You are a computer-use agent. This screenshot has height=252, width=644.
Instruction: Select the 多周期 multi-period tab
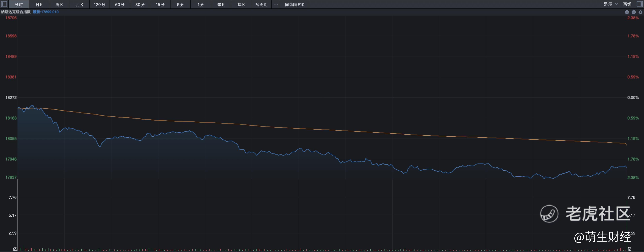pyautogui.click(x=261, y=5)
